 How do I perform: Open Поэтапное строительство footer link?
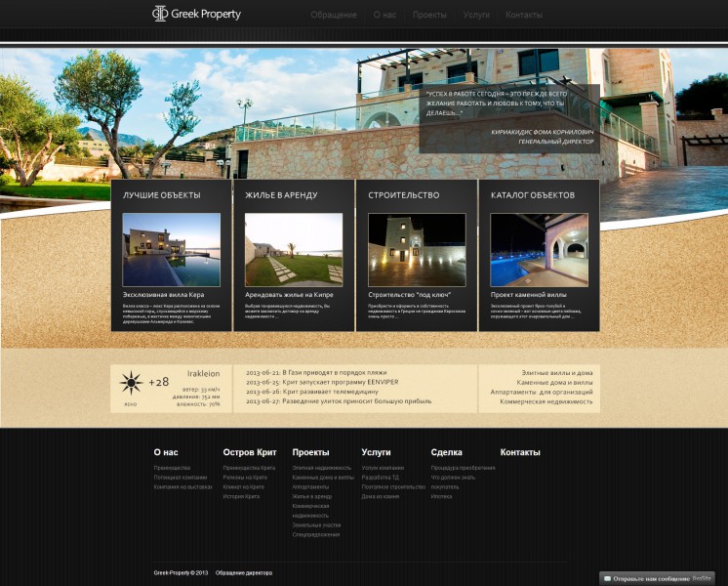coord(393,487)
